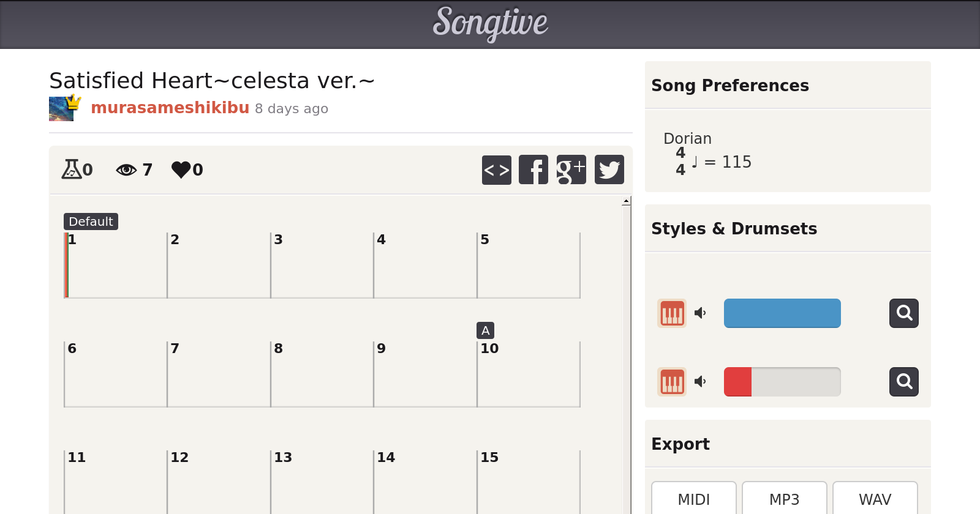Screen dimensions: 980x514
Task: Search styles for the blue track
Action: (903, 313)
